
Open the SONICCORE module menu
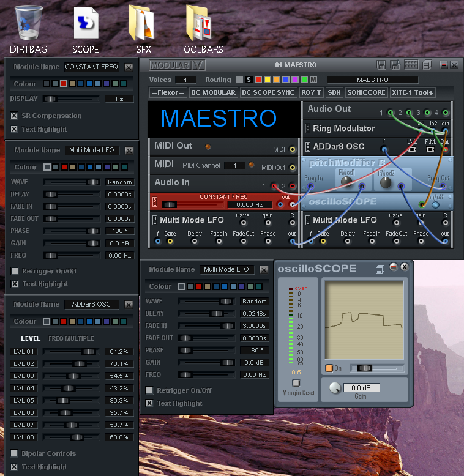pyautogui.click(x=367, y=92)
